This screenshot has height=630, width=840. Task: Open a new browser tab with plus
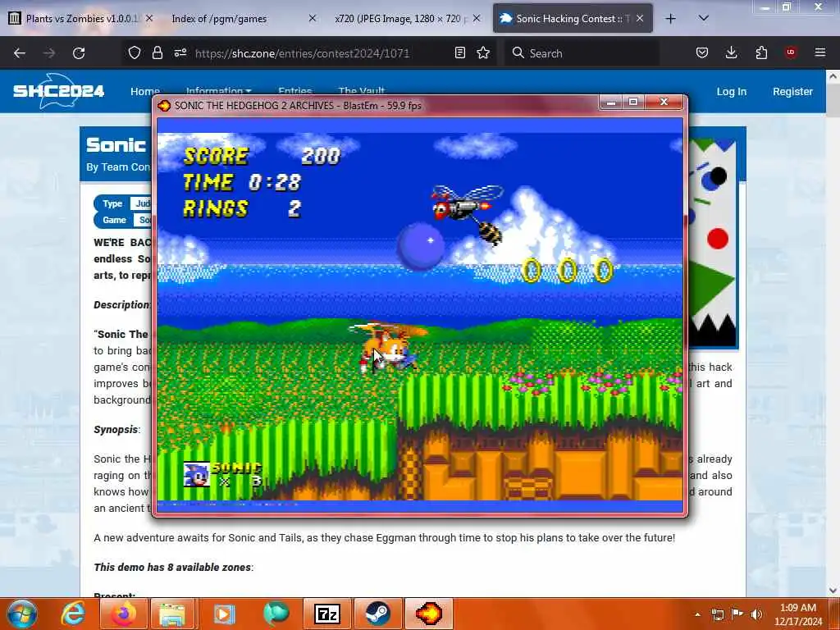tap(670, 19)
